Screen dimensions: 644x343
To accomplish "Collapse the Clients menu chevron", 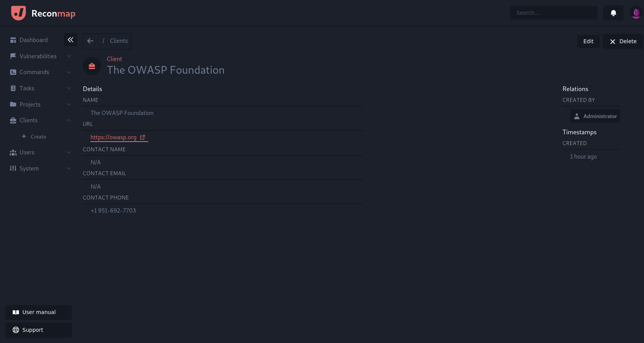I will 69,120.
